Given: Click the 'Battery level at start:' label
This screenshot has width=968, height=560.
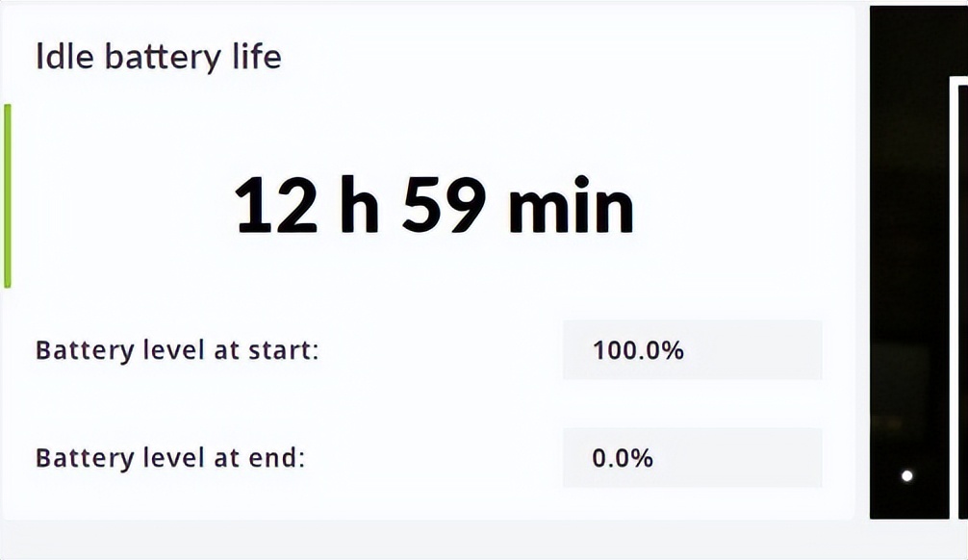Looking at the screenshot, I should (x=177, y=350).
